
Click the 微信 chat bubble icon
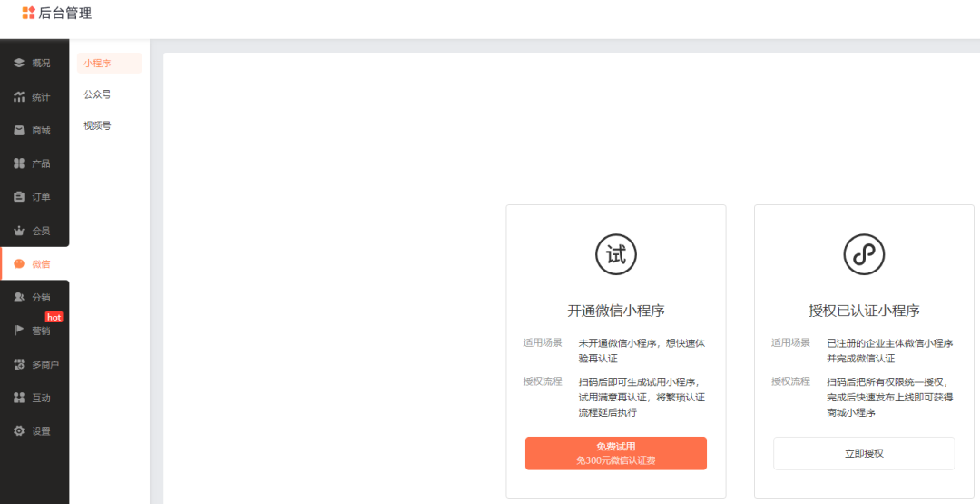tap(19, 264)
